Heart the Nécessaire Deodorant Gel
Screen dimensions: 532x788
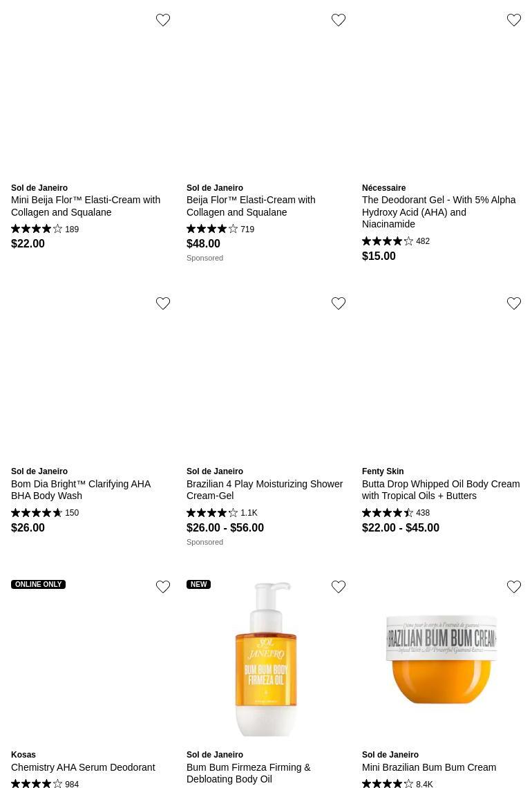514,20
